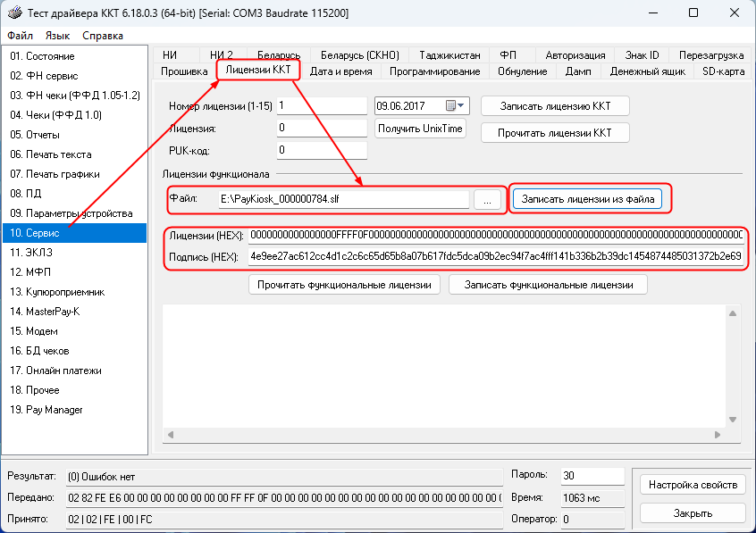Switch to the Дата и время tab

[x=343, y=71]
